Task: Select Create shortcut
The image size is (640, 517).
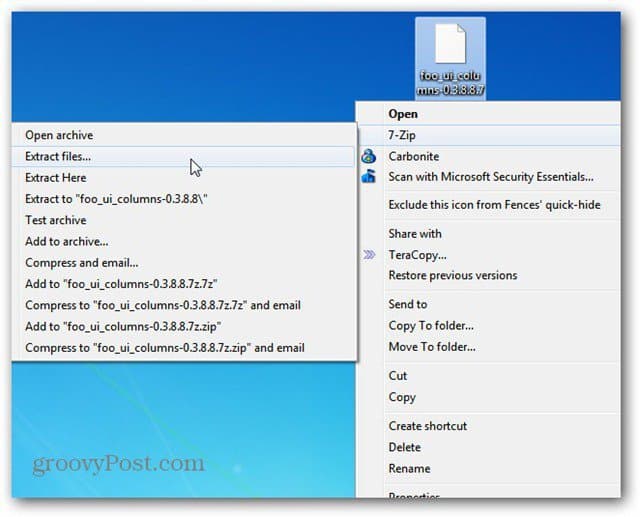Action: [489, 426]
